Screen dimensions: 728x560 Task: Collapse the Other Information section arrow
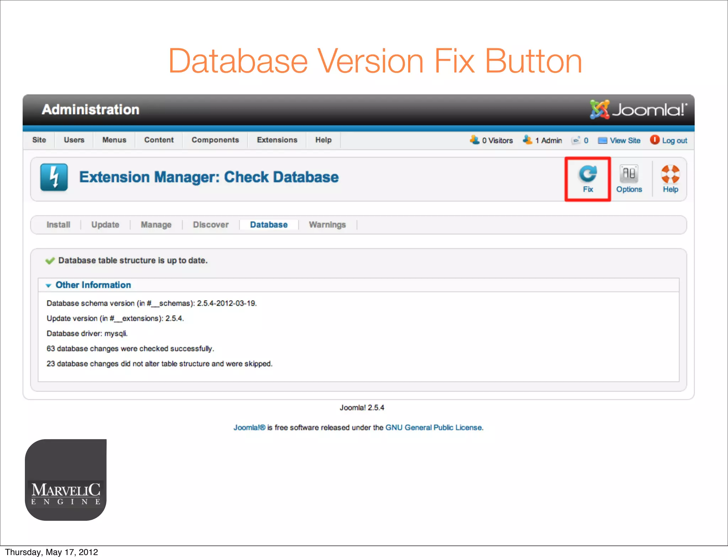point(49,285)
